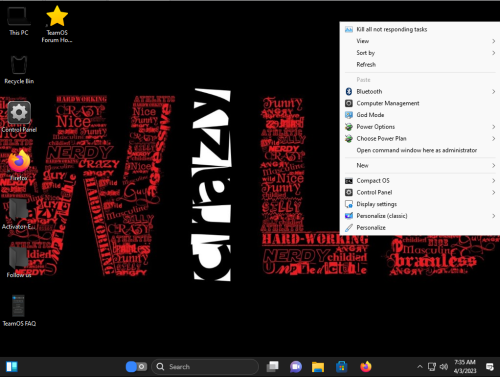The height and width of the screenshot is (377, 500).
Task: Select the Follow us folder icon
Action: [x=18, y=262]
